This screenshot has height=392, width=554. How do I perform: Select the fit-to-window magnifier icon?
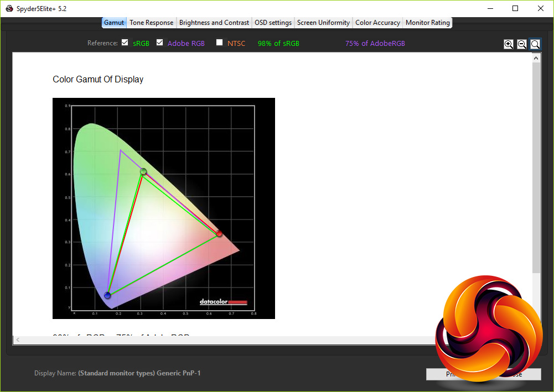point(535,44)
